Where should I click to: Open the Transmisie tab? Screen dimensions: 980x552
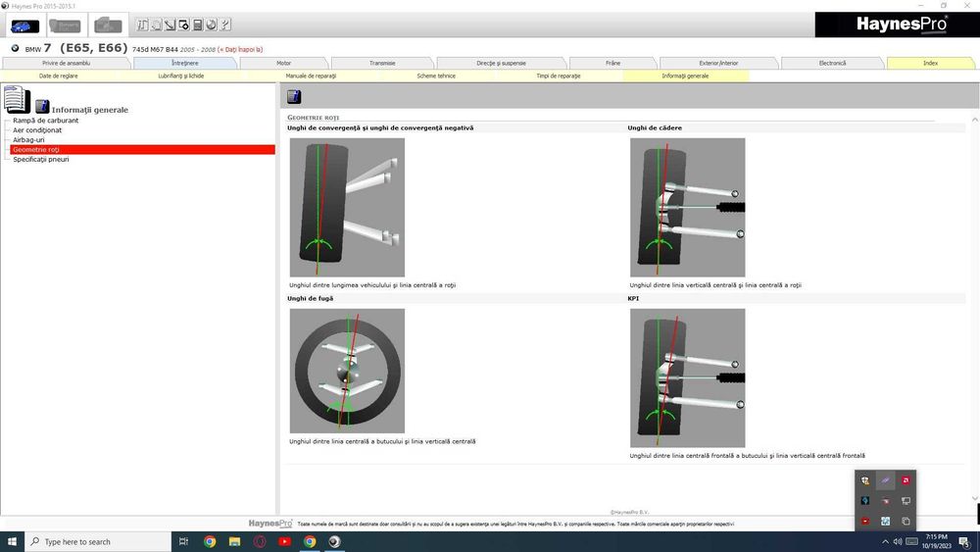coord(382,63)
